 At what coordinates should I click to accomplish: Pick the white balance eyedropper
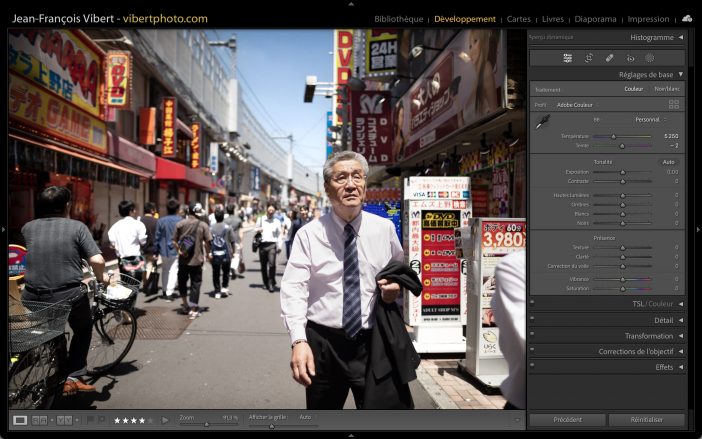tap(542, 122)
